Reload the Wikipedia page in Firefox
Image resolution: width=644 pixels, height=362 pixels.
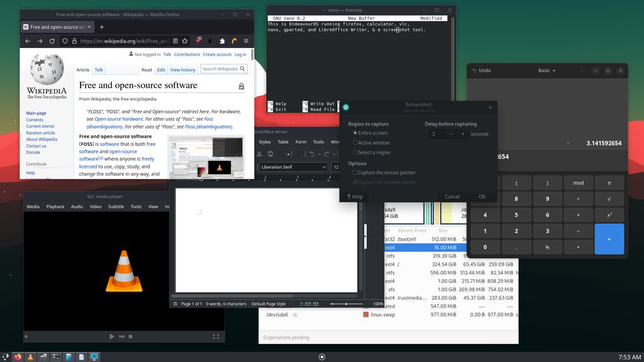pyautogui.click(x=52, y=41)
